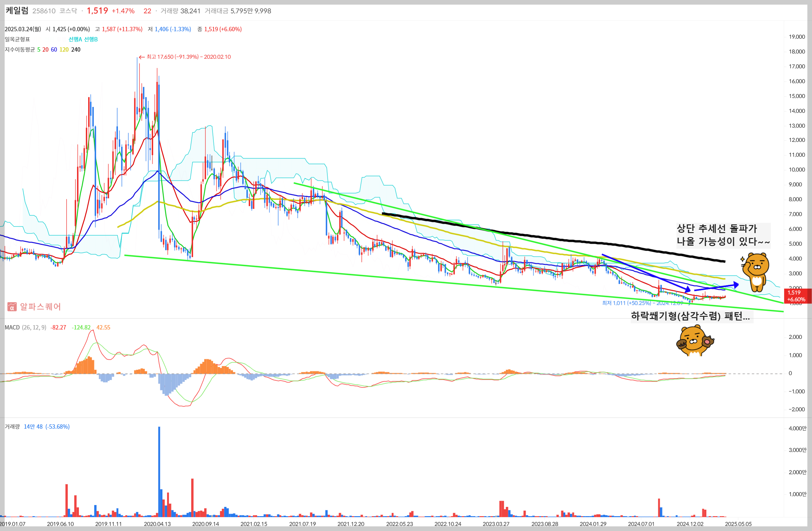Click the MACD oscillator value 42.55
The image size is (812, 531).
(x=103, y=327)
